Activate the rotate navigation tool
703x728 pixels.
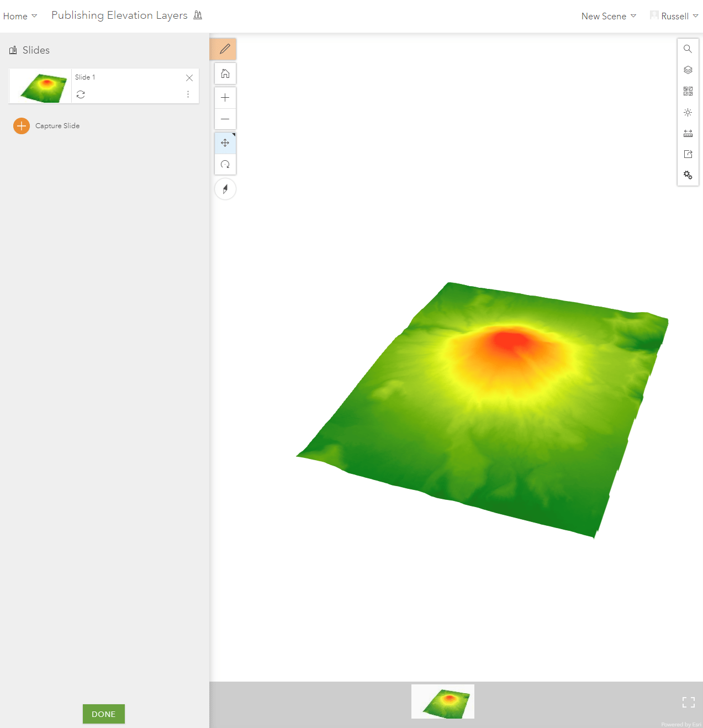coord(225,165)
